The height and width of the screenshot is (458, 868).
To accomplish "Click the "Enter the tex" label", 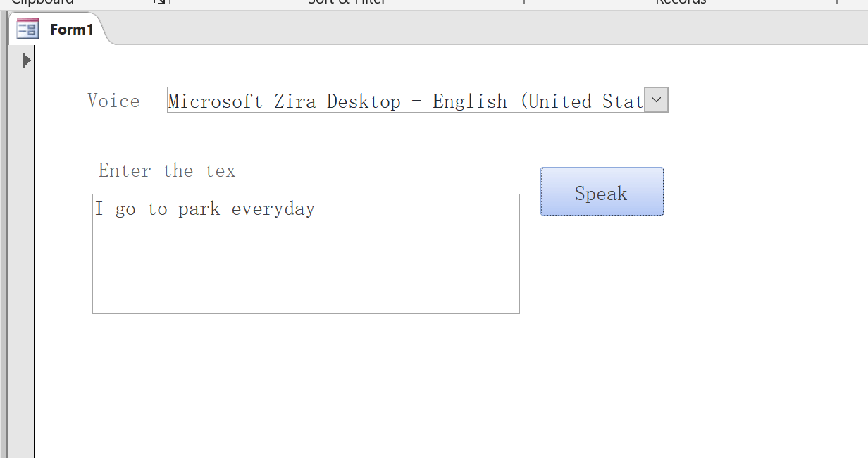I will click(167, 171).
